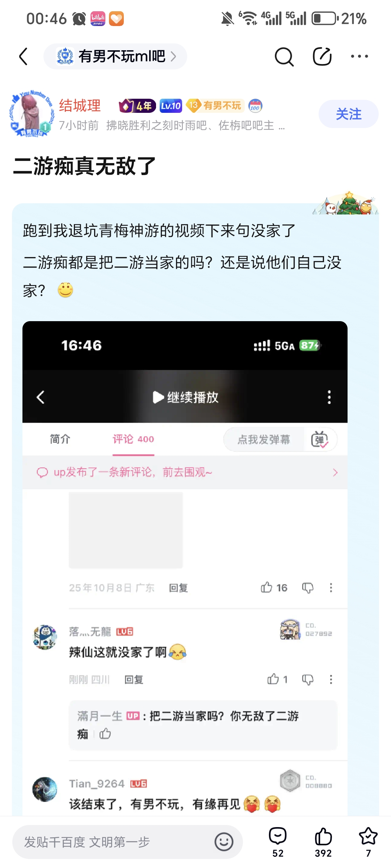Expand the up发布了一条新评论 banner arrow

click(335, 472)
